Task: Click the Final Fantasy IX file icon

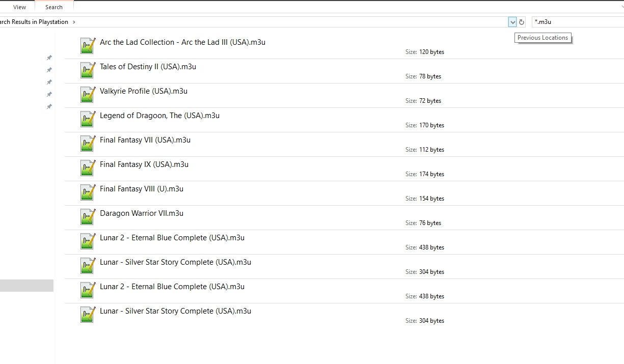Action: pos(88,168)
